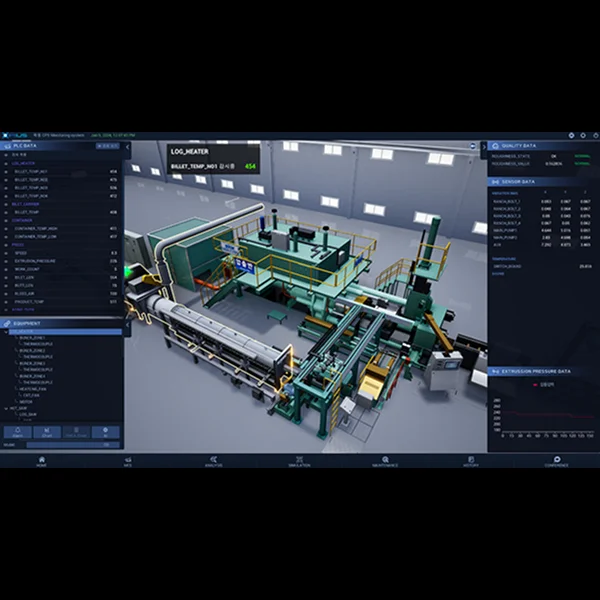
Task: Click the SENSOR DATA header icon
Action: coord(496,182)
